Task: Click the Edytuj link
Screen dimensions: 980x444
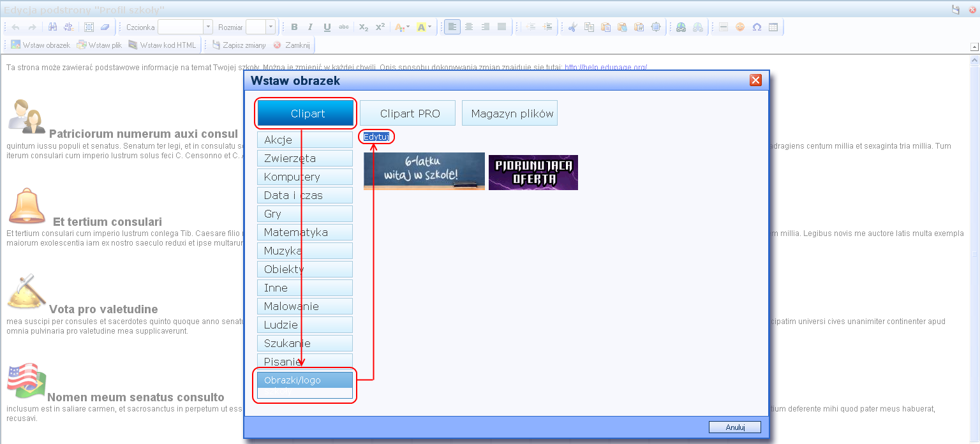Action: [x=376, y=137]
